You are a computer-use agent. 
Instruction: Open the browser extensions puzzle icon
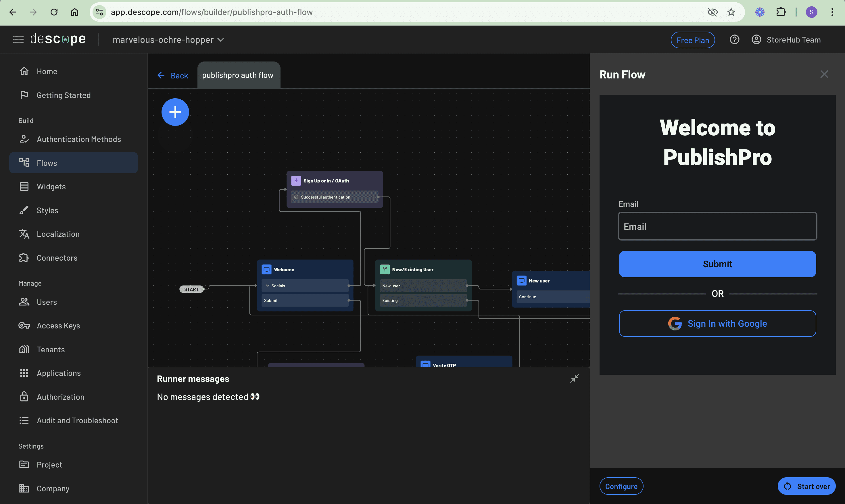780,12
